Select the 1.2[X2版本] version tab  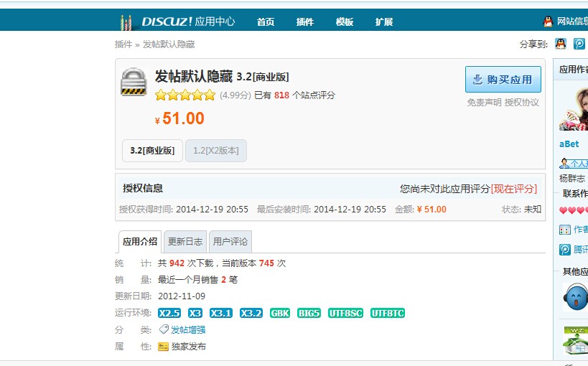[216, 151]
